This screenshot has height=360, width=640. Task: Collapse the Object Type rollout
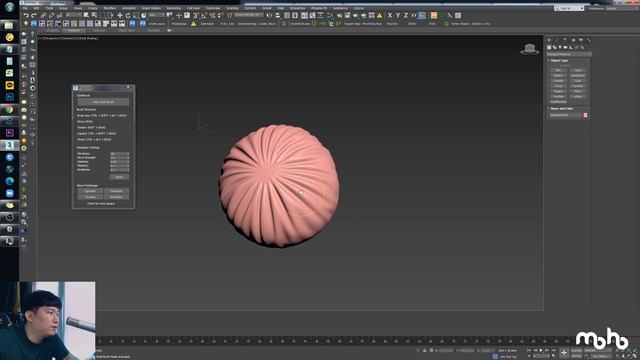559,60
